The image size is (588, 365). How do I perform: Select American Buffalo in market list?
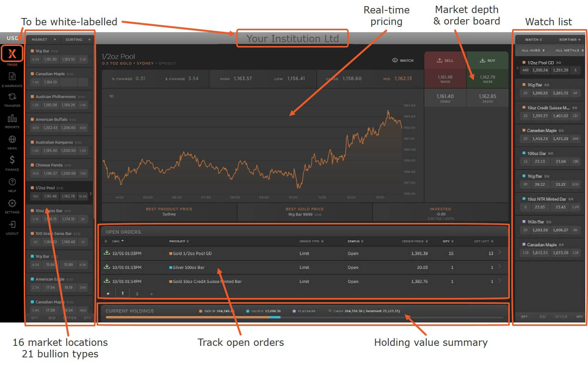pyautogui.click(x=59, y=124)
